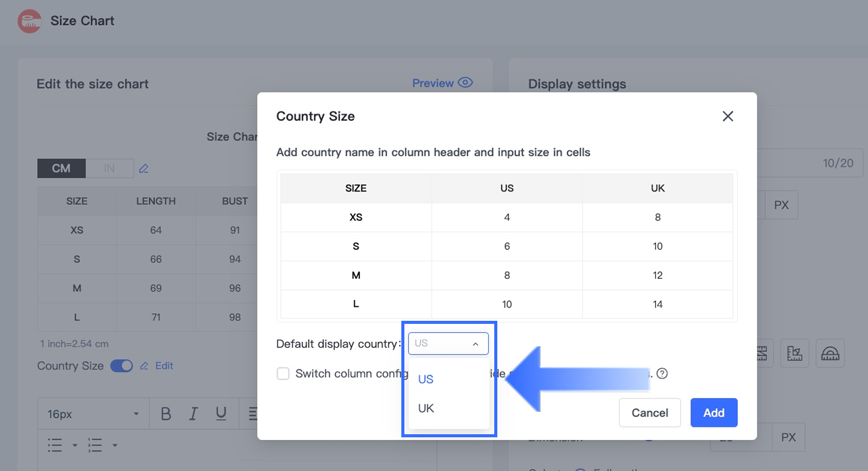Click the Add button

(x=713, y=413)
